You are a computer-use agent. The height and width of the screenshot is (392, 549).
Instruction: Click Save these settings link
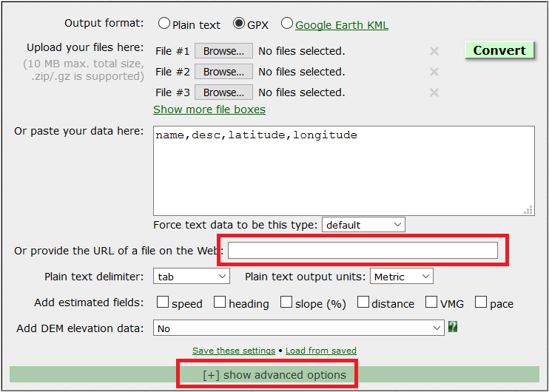tap(234, 351)
